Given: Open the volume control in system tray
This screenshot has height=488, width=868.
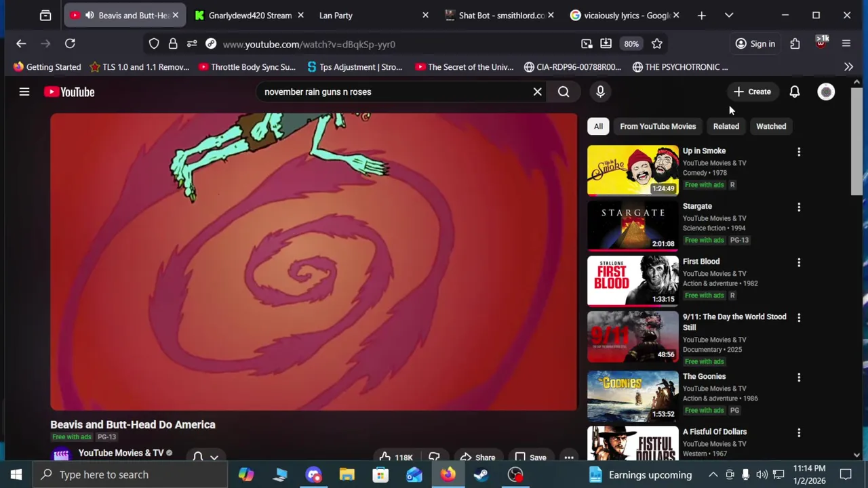Looking at the screenshot, I should 762,474.
